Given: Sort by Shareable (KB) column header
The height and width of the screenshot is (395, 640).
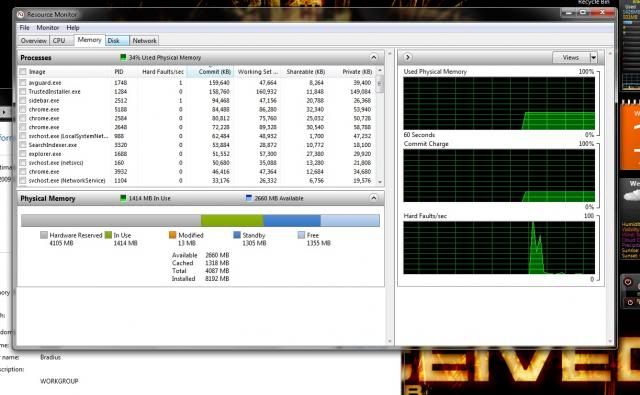Looking at the screenshot, I should pyautogui.click(x=305, y=71).
